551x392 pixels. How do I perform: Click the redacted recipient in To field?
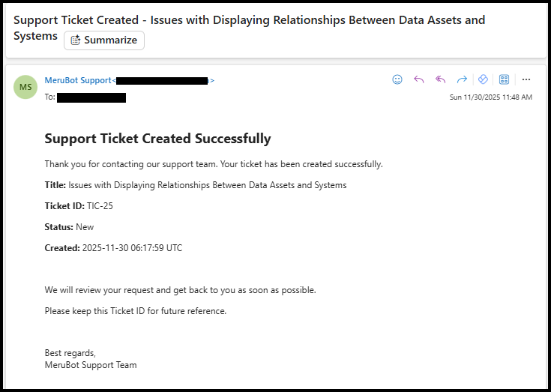click(91, 97)
